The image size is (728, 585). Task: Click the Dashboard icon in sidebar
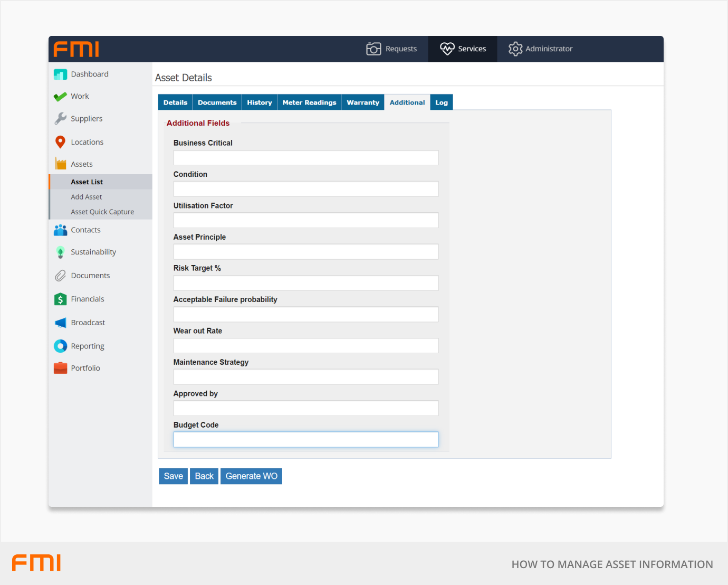[x=60, y=74]
